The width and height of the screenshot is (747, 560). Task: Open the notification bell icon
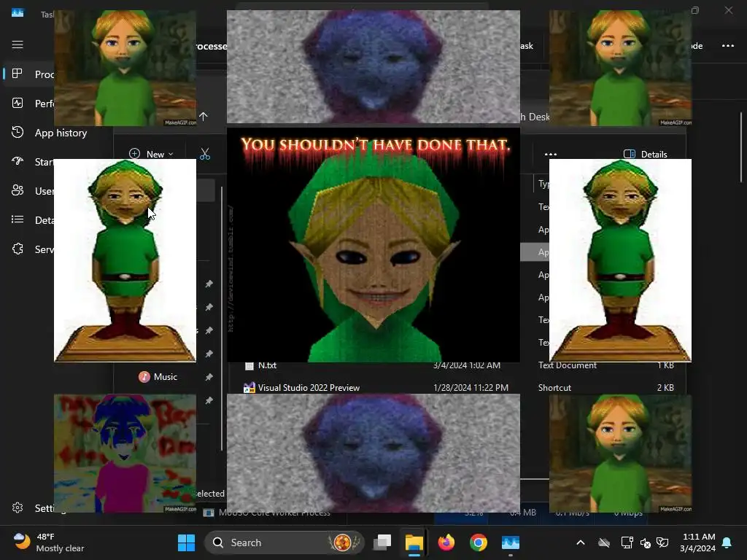pos(727,542)
